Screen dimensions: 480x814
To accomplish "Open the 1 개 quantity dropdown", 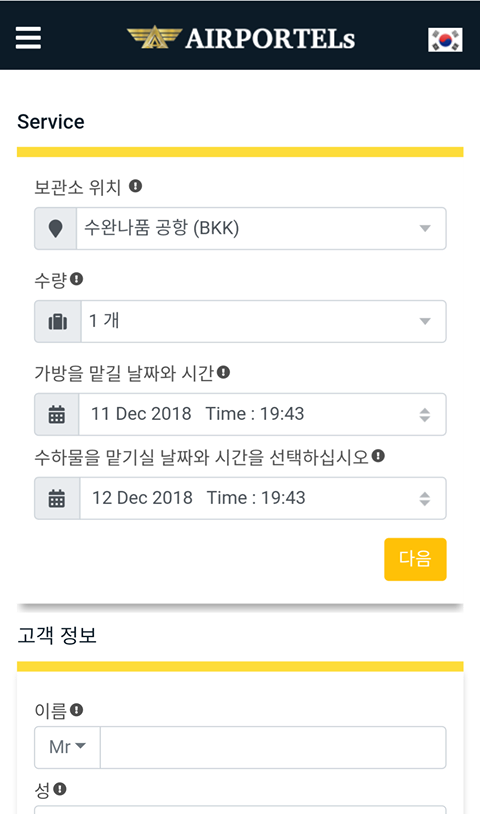I will 263,321.
